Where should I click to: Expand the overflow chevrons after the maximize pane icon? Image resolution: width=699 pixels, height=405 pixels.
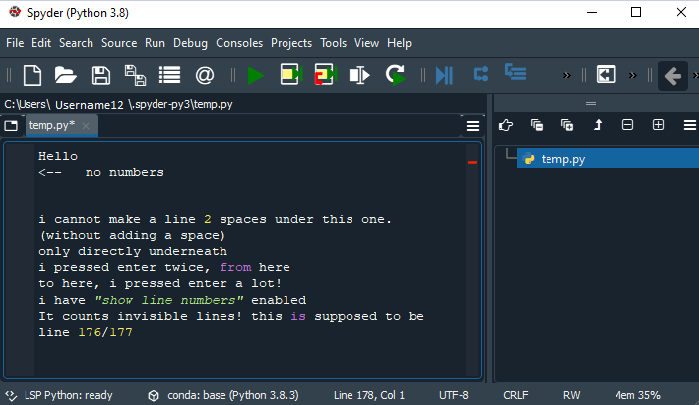point(633,75)
